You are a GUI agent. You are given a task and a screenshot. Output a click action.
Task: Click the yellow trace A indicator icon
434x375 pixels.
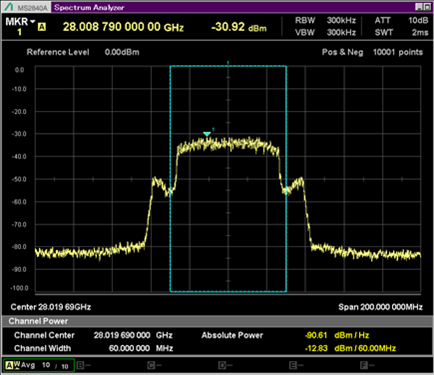point(42,27)
